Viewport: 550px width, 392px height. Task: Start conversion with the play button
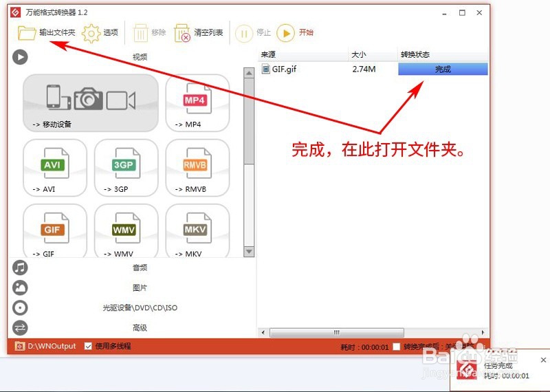[x=285, y=33]
